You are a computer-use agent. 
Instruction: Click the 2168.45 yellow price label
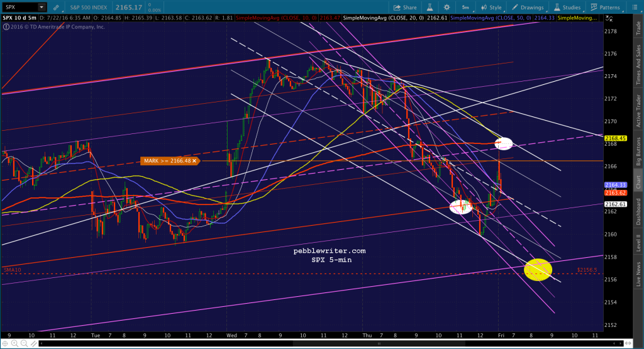point(616,138)
